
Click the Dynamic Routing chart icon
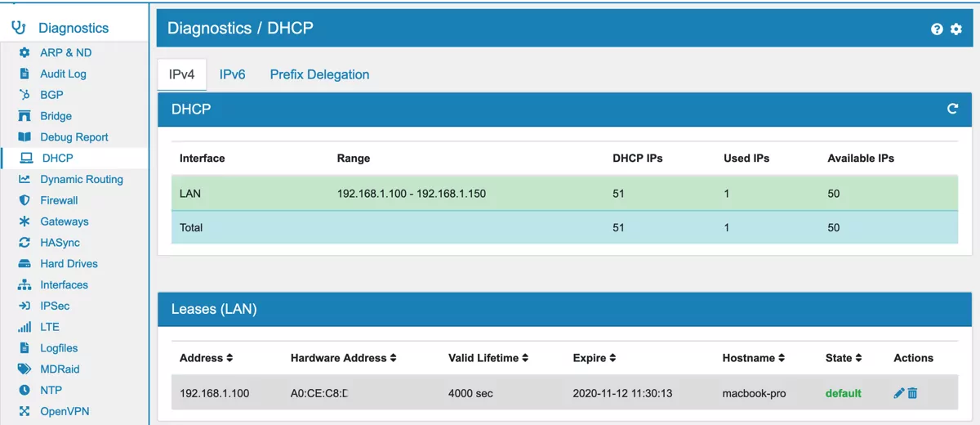pos(24,179)
